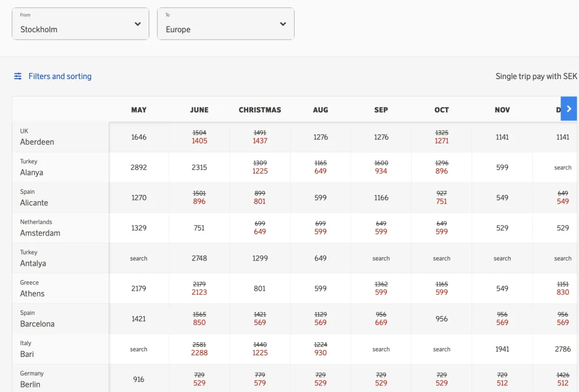Select Antalya June price 2748

(200, 258)
